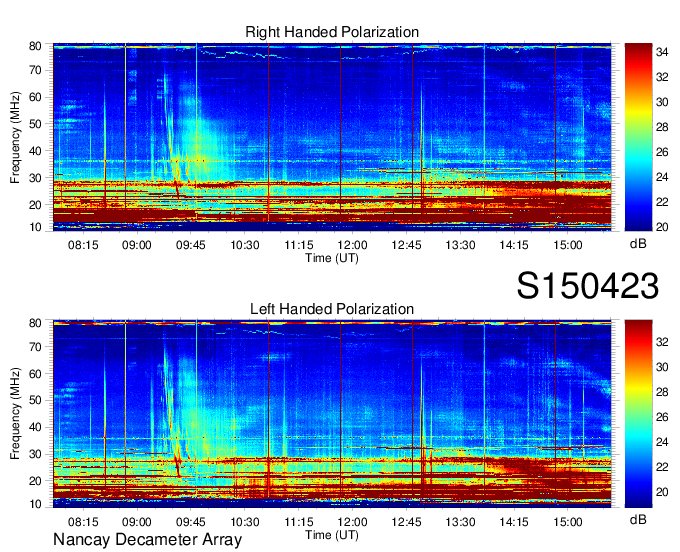Click the 20 dB tick on the upper colorbar
Screen dimensions: 680x552
662,227
